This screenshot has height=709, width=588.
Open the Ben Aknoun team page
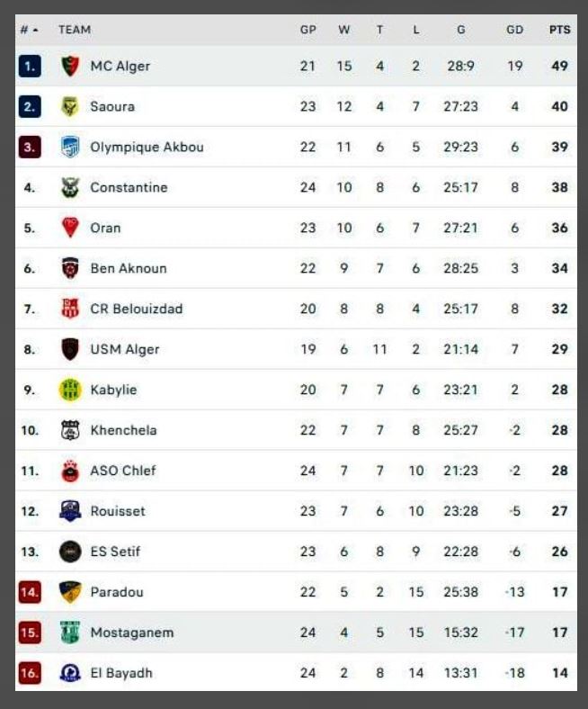(x=129, y=268)
